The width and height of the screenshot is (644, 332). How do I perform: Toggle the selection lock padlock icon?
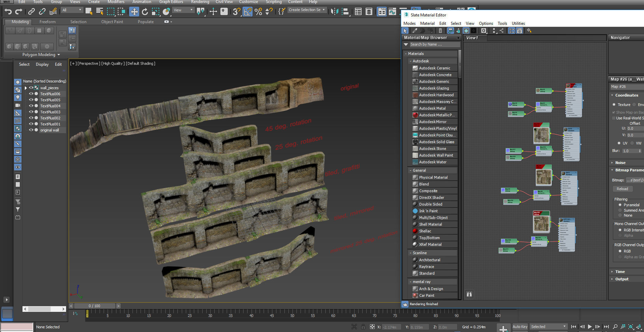363,327
